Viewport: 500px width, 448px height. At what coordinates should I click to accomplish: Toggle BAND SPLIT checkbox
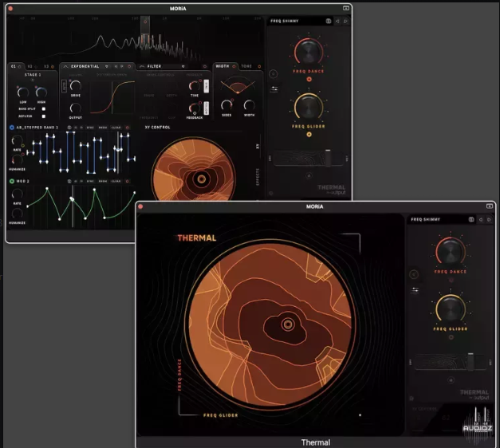click(44, 109)
